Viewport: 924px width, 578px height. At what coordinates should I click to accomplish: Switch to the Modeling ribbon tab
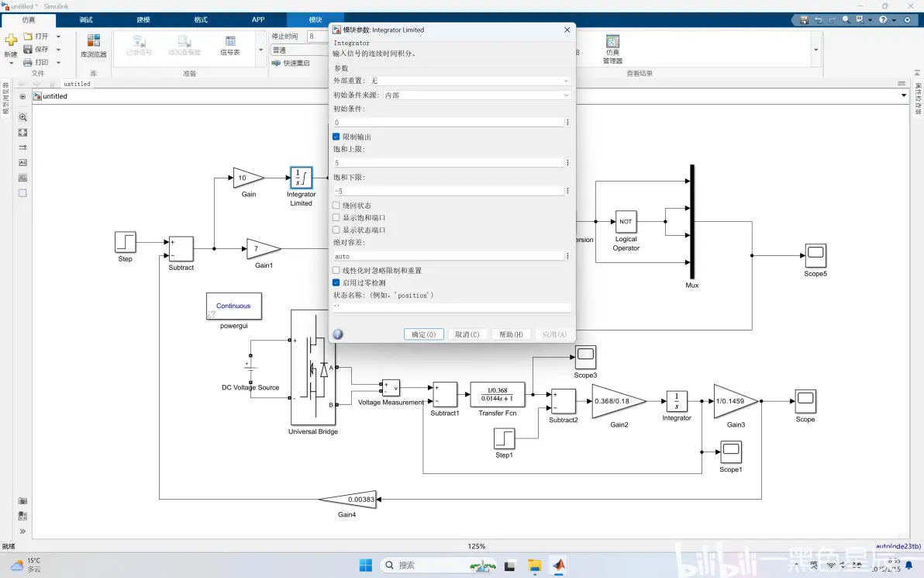143,19
